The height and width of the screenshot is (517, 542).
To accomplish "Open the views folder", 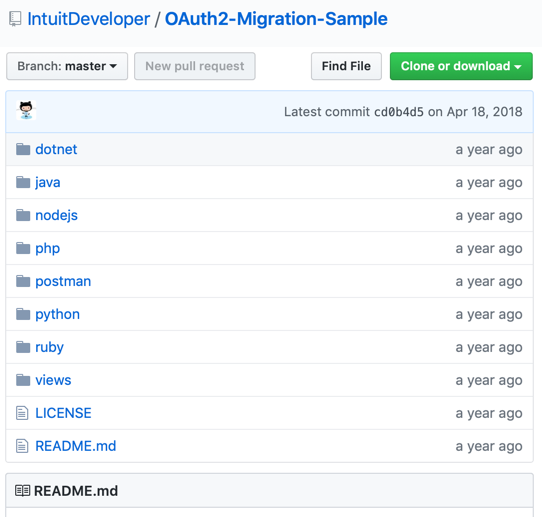I will point(53,380).
